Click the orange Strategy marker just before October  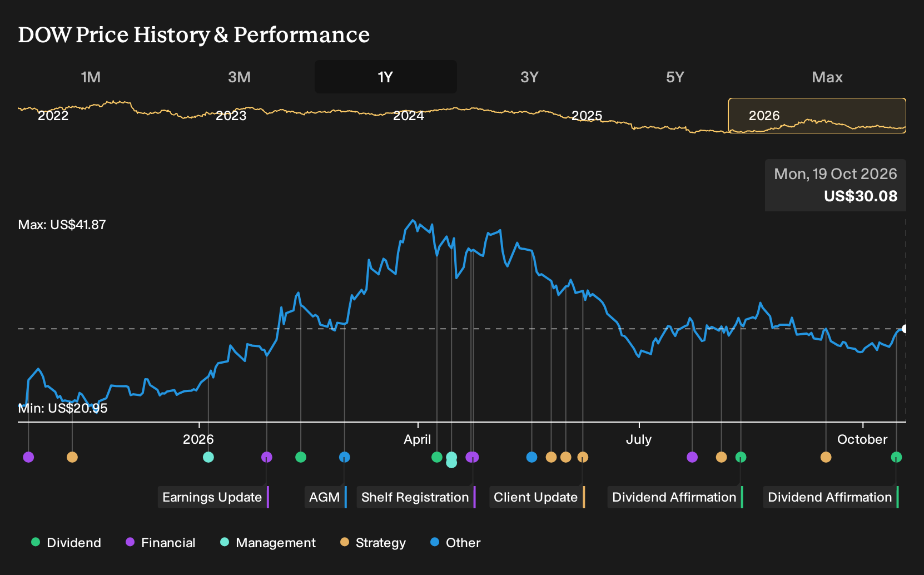point(826,457)
